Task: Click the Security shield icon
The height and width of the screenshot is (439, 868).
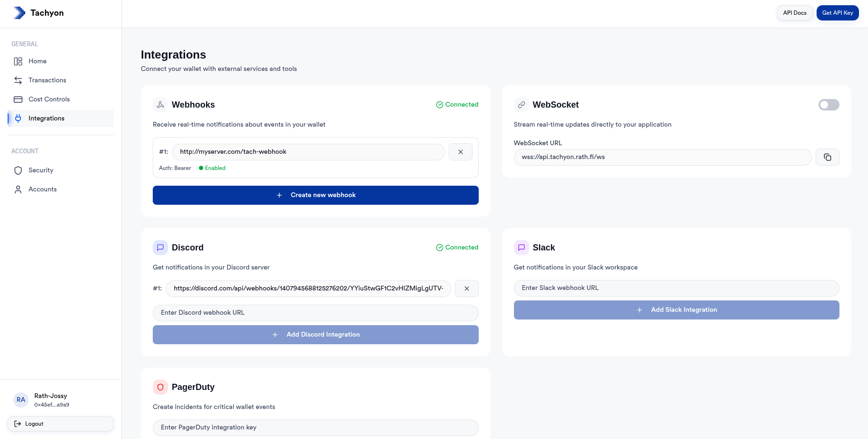Action: [x=18, y=170]
